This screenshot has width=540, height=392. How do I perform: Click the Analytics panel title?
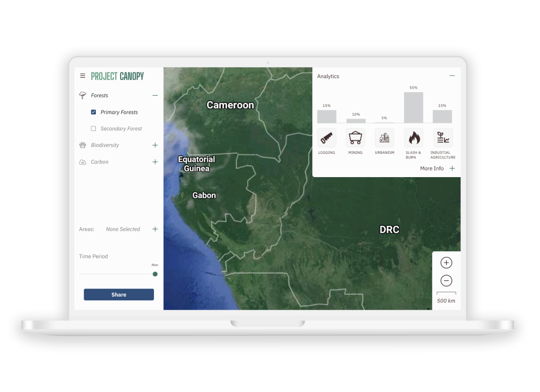click(328, 76)
